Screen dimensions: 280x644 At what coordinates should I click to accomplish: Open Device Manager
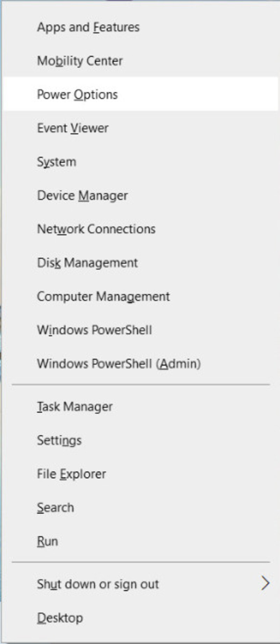point(140,195)
